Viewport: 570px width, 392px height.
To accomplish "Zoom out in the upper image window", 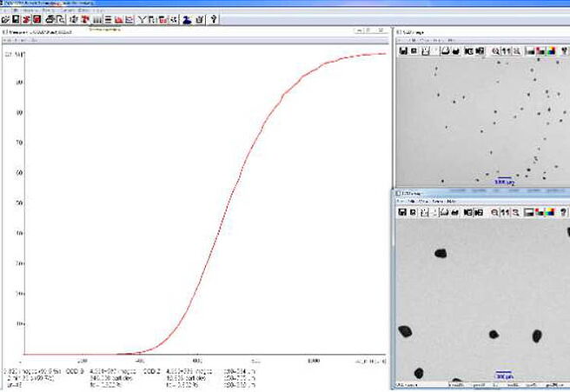I will click(x=516, y=51).
